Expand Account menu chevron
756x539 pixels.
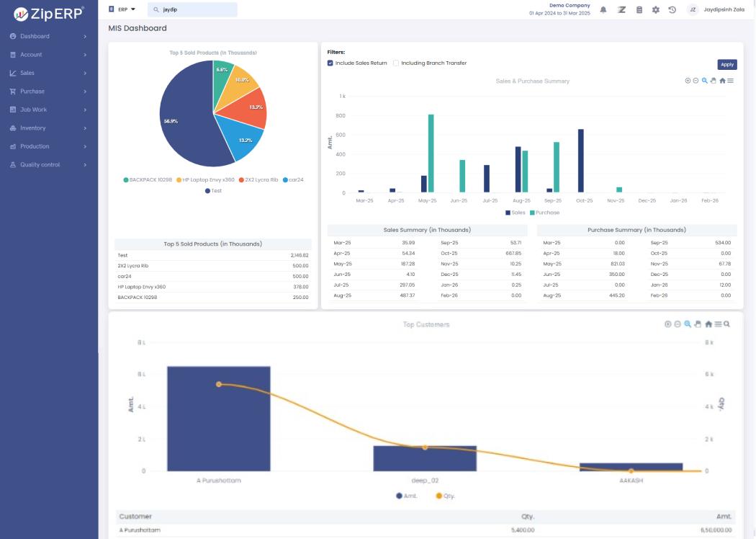pos(85,55)
